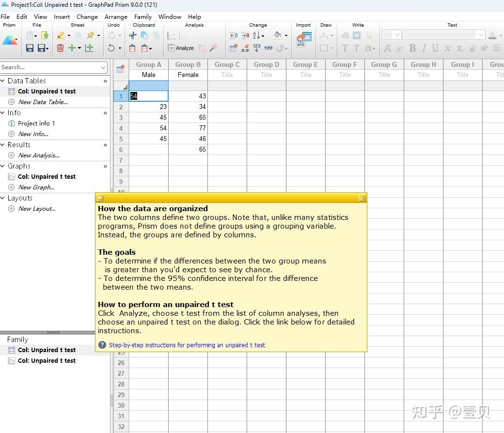This screenshot has width=504, height=433.
Task: Open the font name dropdown
Action: point(481,35)
